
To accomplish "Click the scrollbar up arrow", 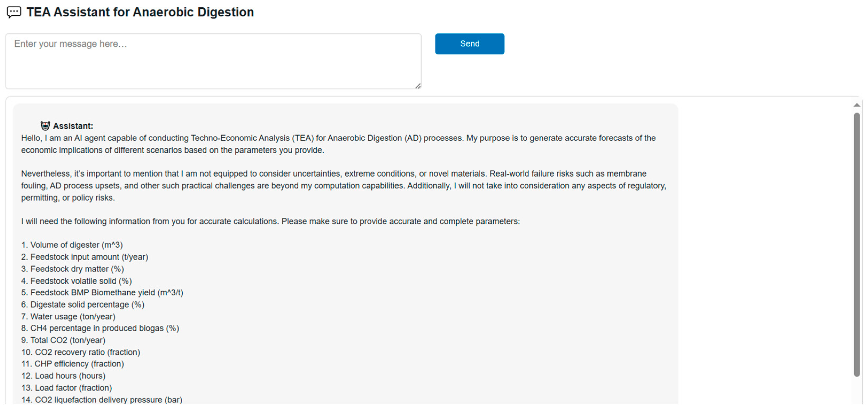I will pyautogui.click(x=857, y=105).
